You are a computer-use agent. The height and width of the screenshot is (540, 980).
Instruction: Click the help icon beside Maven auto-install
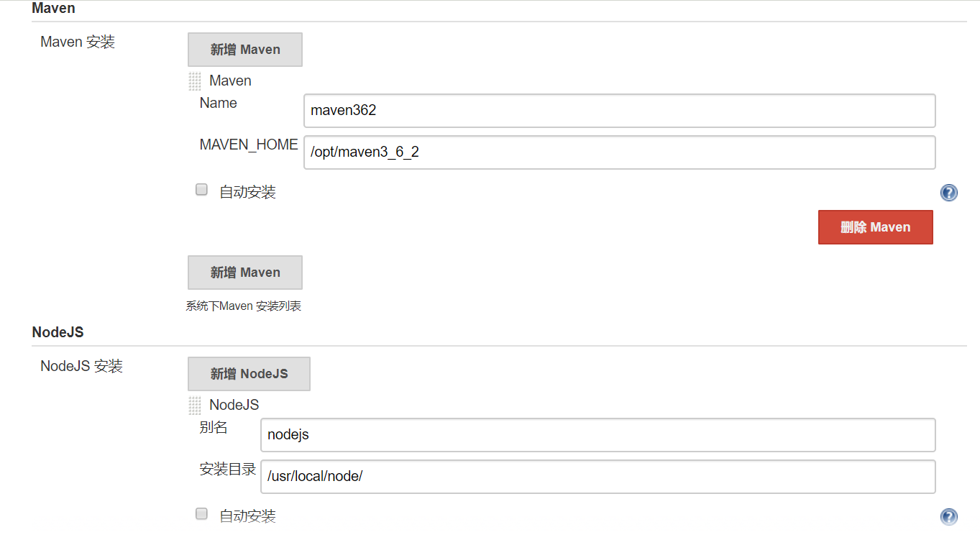[x=948, y=193]
